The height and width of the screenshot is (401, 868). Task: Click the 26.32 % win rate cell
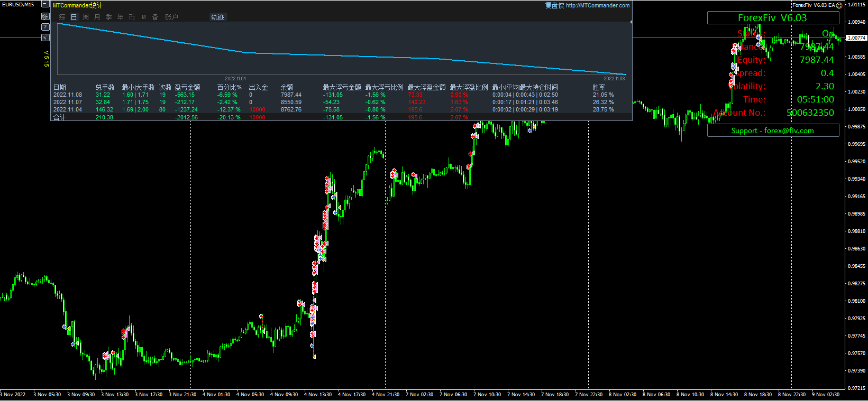[x=604, y=102]
